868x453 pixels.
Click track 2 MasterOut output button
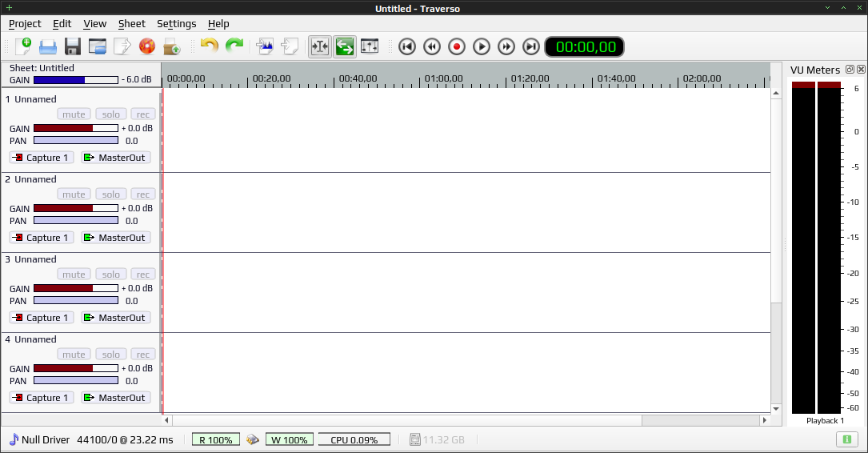click(116, 238)
